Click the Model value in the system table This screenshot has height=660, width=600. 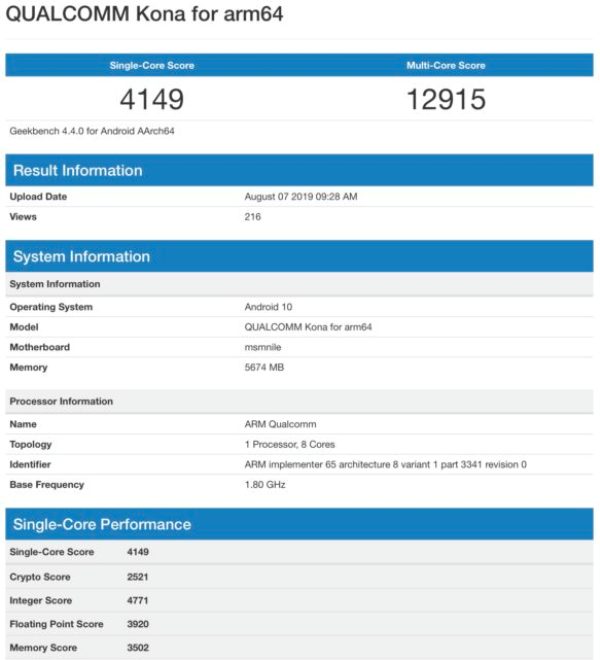[x=307, y=327]
